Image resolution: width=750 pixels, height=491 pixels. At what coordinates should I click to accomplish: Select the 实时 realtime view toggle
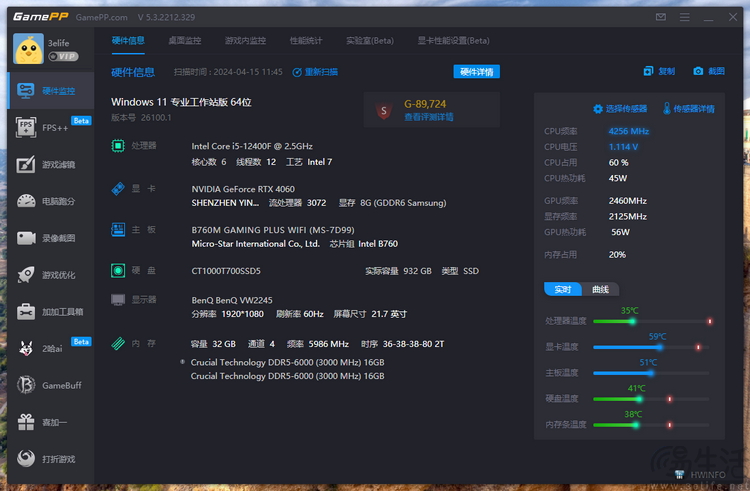click(x=563, y=289)
